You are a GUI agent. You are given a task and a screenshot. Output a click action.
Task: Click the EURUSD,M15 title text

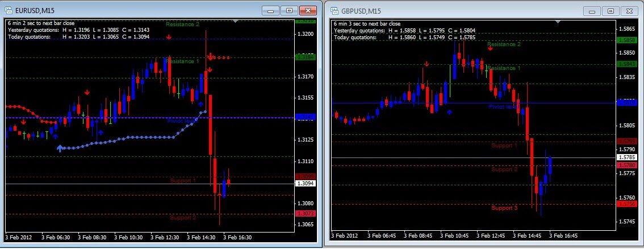35,11
